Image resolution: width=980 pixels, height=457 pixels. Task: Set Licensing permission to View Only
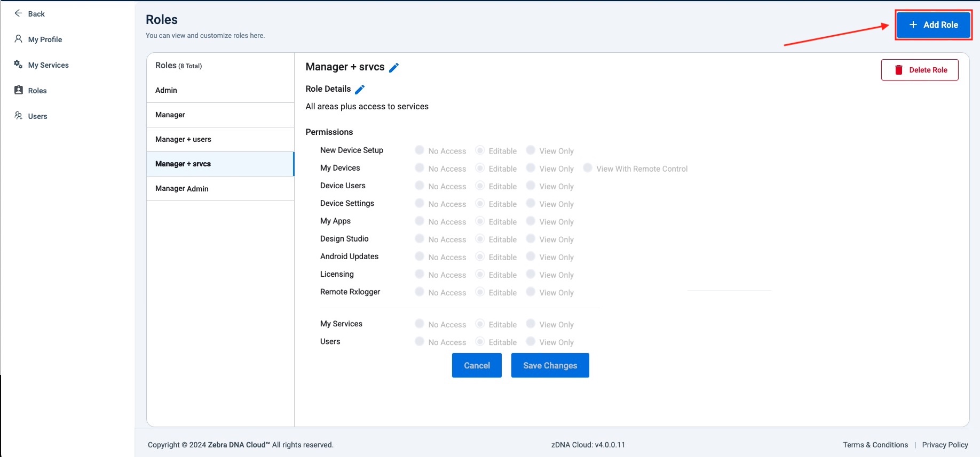coord(531,274)
